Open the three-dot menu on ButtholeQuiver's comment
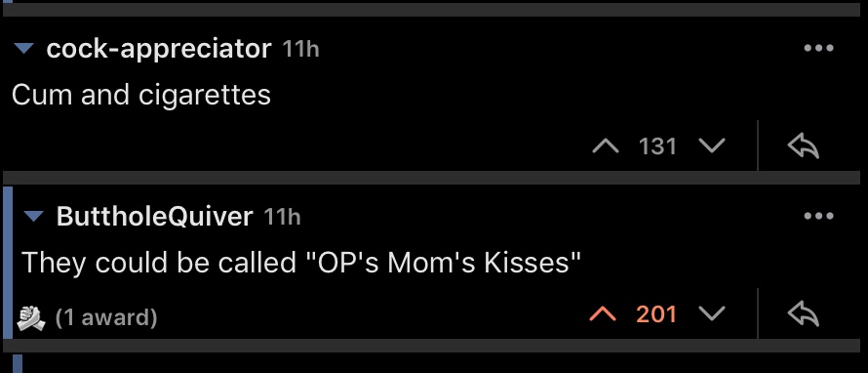Image resolution: width=868 pixels, height=373 pixels. click(818, 216)
